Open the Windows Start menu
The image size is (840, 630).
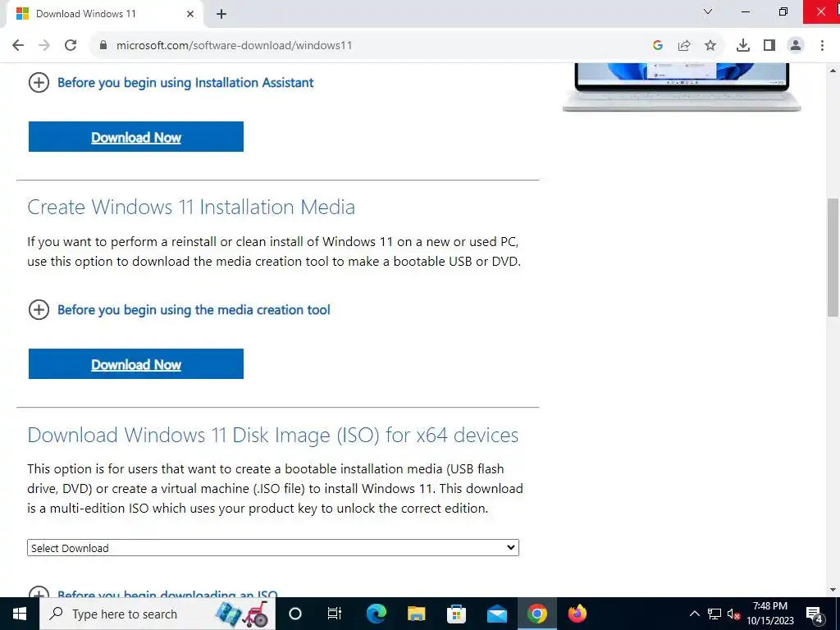pyautogui.click(x=20, y=614)
